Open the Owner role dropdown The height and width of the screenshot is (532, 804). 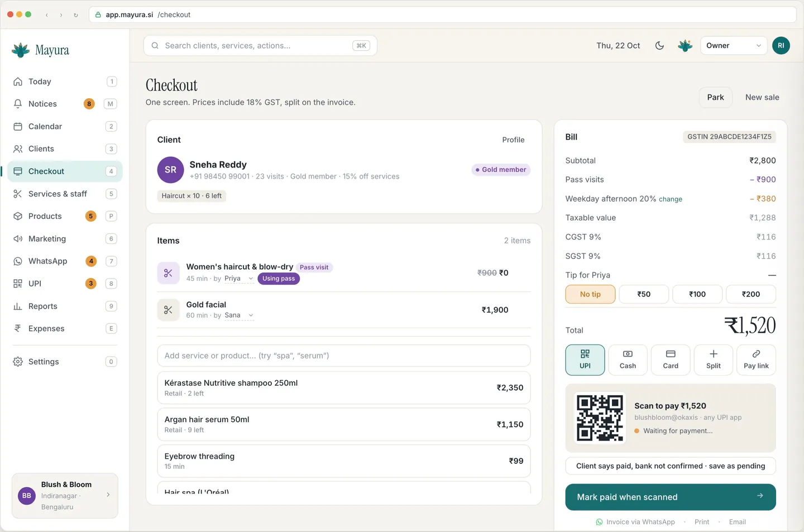(x=734, y=46)
